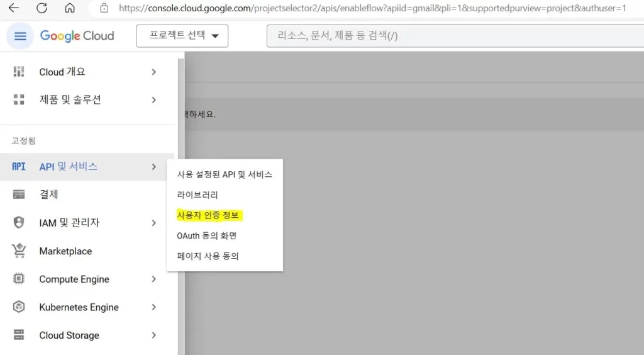The image size is (644, 355).
Task: Open 제품 및 솔루션 menu entry
Action: (70, 100)
